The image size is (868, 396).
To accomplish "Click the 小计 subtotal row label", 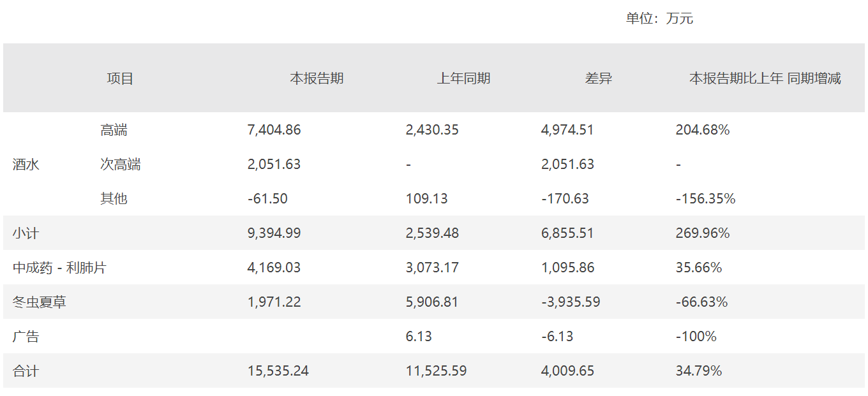I will pos(26,233).
